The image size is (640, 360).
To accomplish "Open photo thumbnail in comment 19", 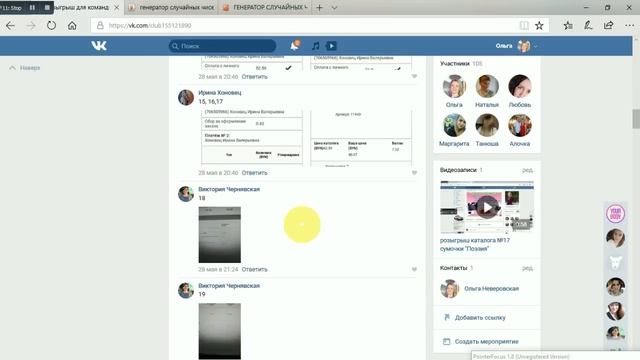I will coord(220,331).
